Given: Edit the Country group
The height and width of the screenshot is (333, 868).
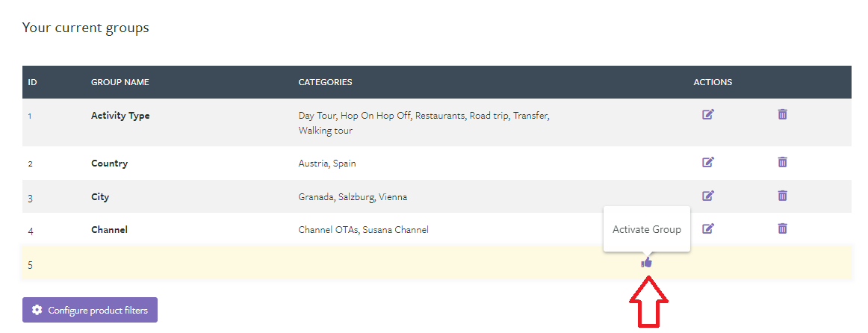Looking at the screenshot, I should click(x=708, y=162).
